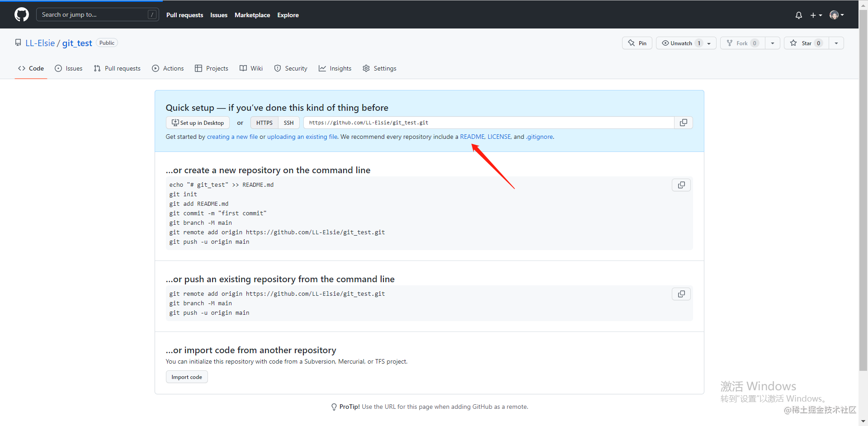Expand the Fork dropdown arrow
Viewport: 868px width, 426px height.
772,43
